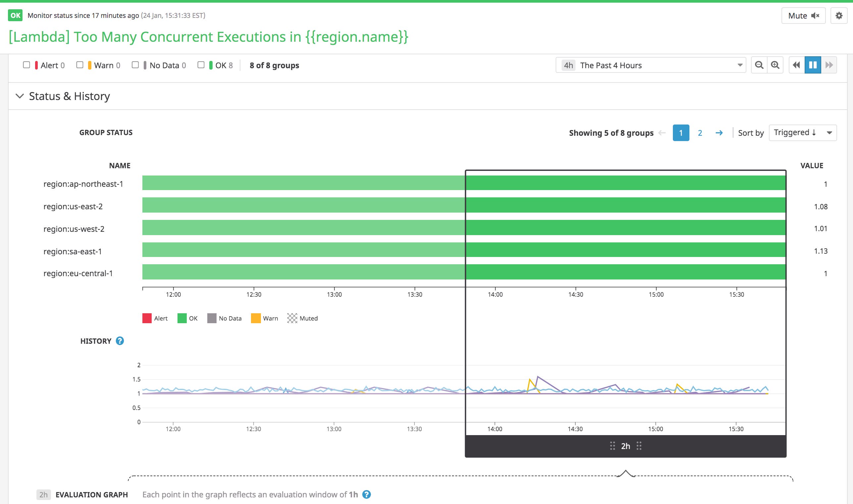Image resolution: width=853 pixels, height=504 pixels.
Task: Enable the OK status filter checkbox
Action: pyautogui.click(x=201, y=65)
